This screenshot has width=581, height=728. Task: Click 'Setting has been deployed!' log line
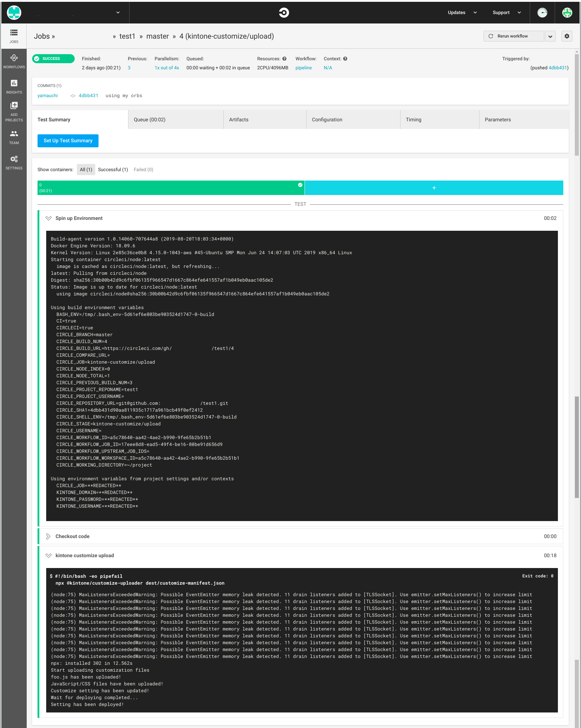(x=87, y=705)
